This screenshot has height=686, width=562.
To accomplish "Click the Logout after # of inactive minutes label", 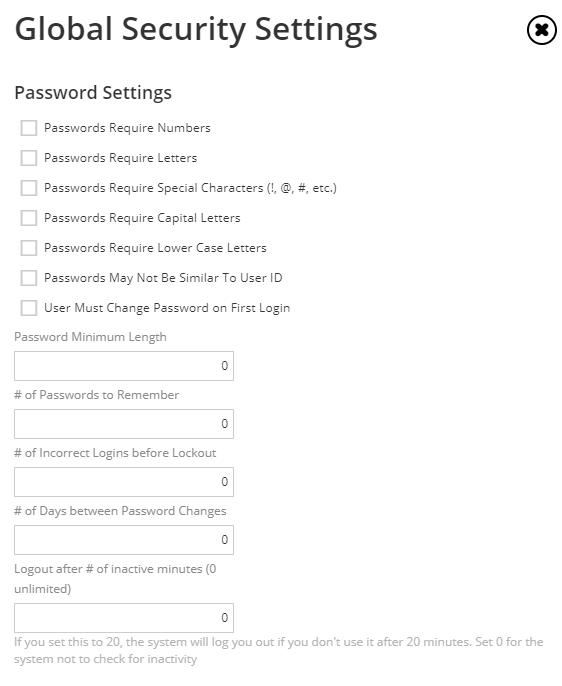I will (x=115, y=579).
